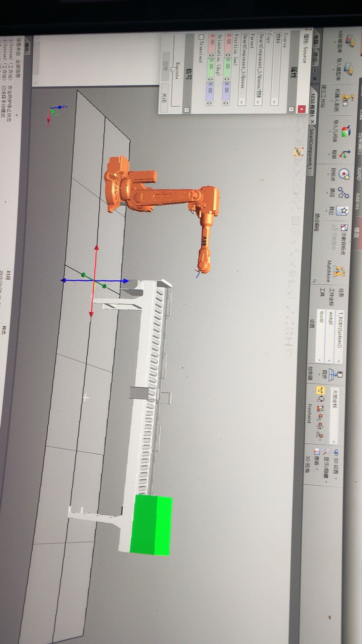
Task: Open the 其它 other items icon
Action: pyautogui.click(x=342, y=211)
